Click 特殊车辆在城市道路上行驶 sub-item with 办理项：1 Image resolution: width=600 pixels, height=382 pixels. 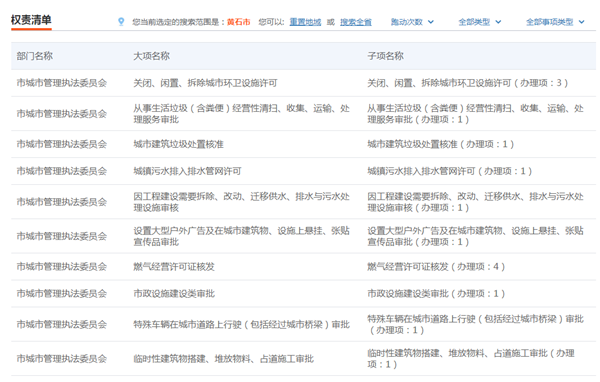click(475, 324)
